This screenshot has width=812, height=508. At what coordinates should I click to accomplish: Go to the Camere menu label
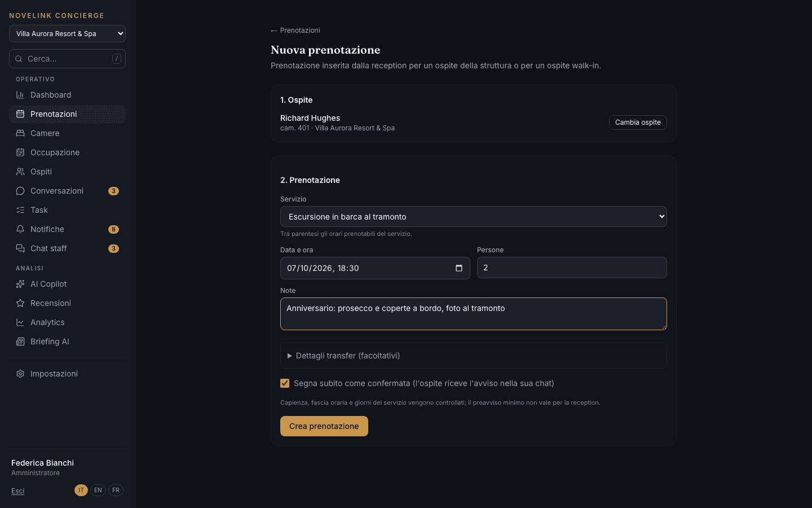coord(45,133)
